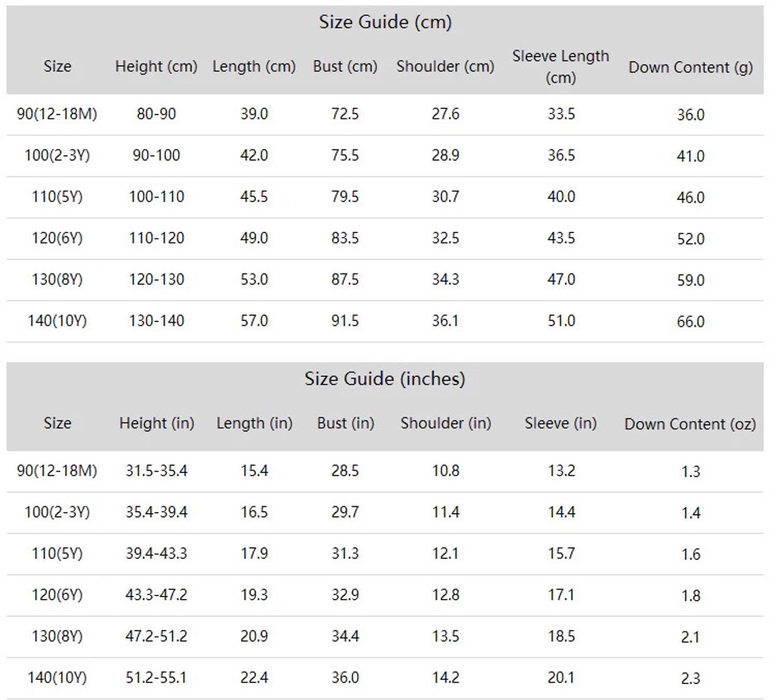Image resolution: width=778 pixels, height=700 pixels.
Task: Click the 120-130 height range cell
Action: coord(156,279)
